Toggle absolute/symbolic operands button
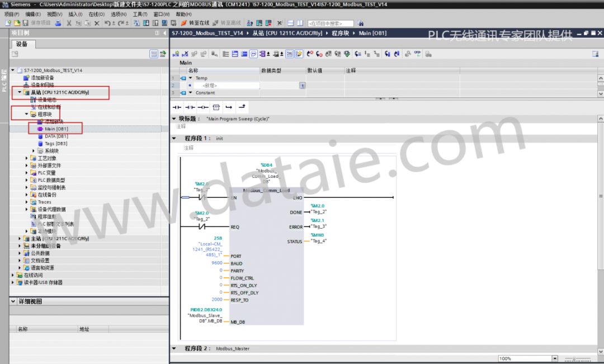The width and height of the screenshot is (604, 364). [x=264, y=54]
